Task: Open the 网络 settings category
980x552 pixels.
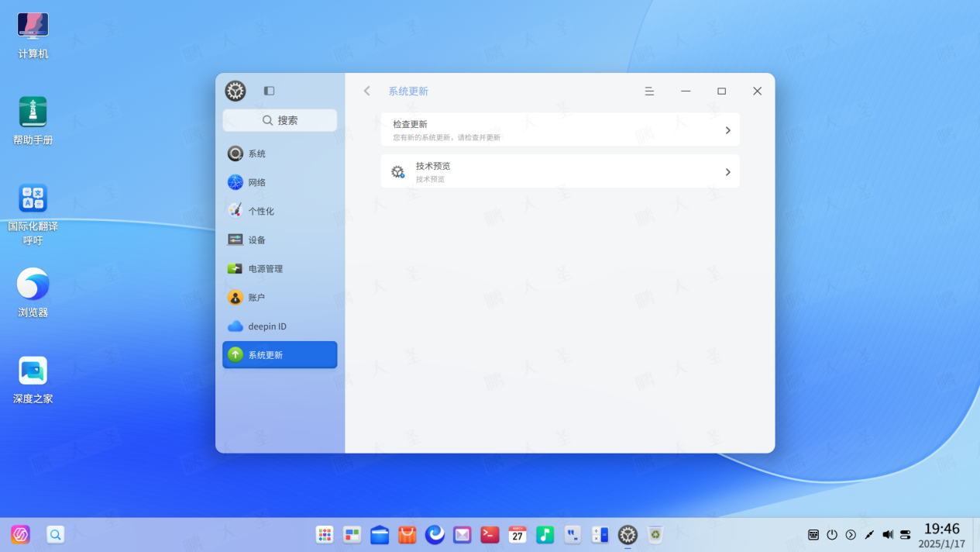Action: tap(280, 182)
